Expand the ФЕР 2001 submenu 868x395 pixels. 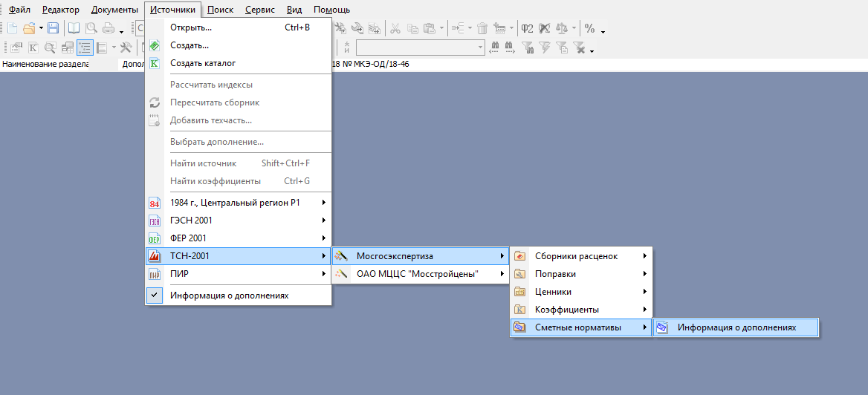click(239, 238)
